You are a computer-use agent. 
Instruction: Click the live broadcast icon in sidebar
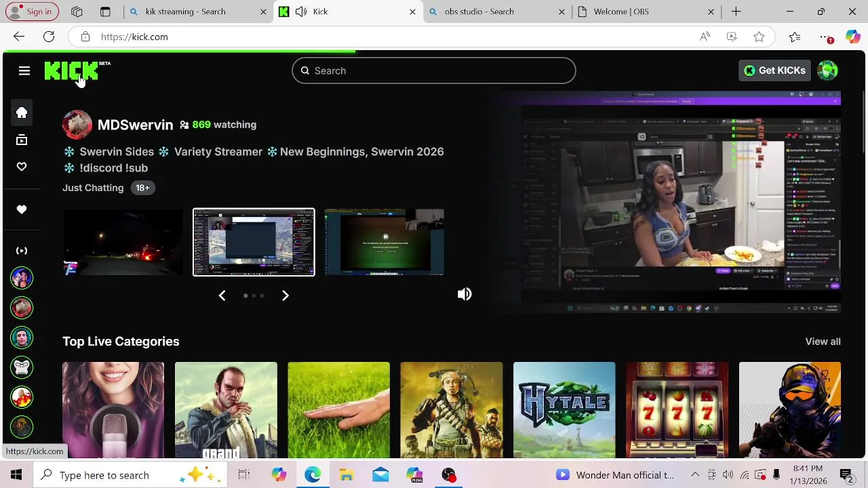(22, 251)
